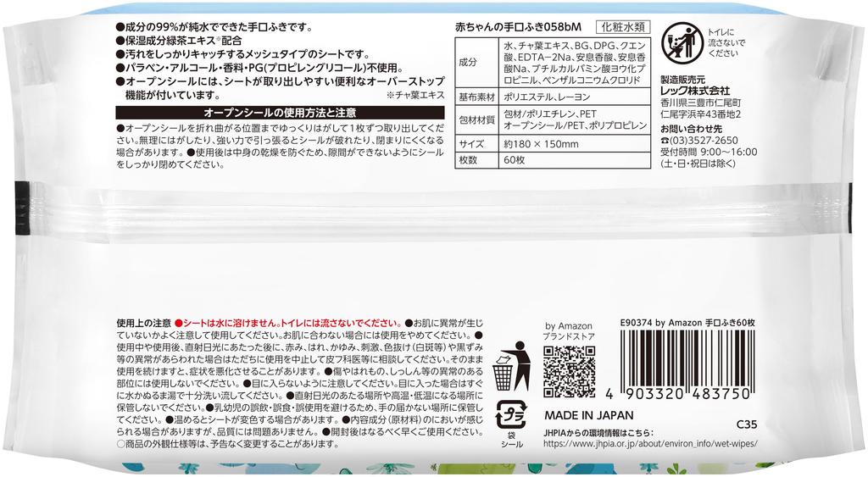Select the last line 商品の外観仕様等は、予告なく変更
Viewport: 868px width, 477px height.
click(x=227, y=444)
